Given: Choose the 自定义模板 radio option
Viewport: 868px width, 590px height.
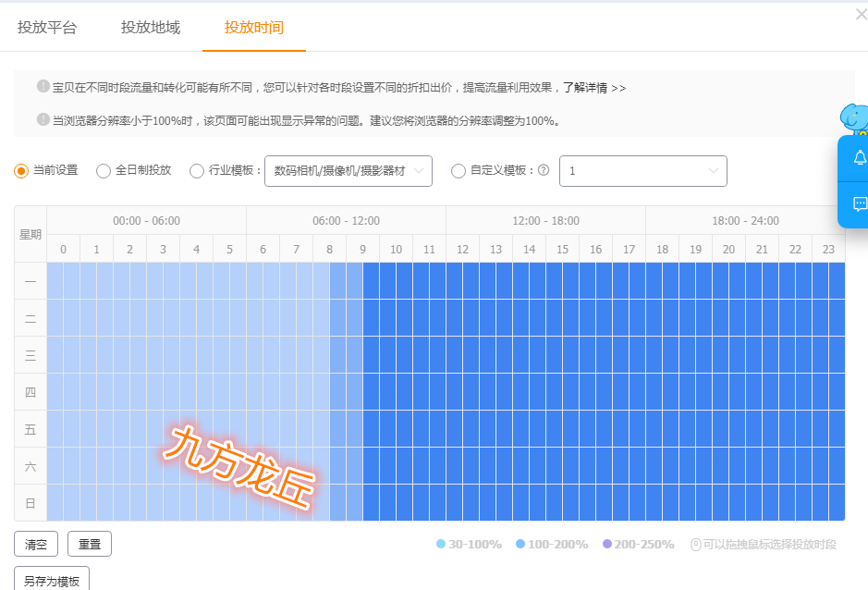Looking at the screenshot, I should tap(458, 171).
